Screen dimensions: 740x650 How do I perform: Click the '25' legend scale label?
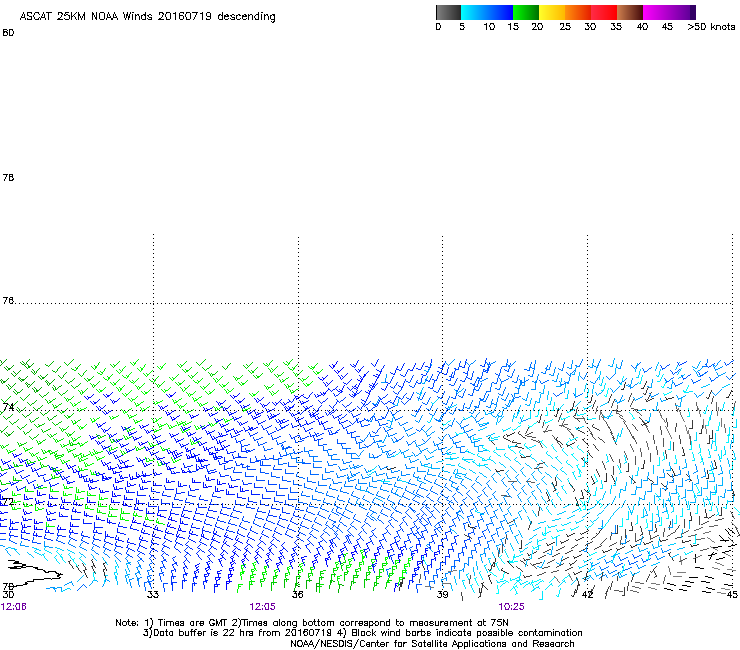pyautogui.click(x=565, y=27)
